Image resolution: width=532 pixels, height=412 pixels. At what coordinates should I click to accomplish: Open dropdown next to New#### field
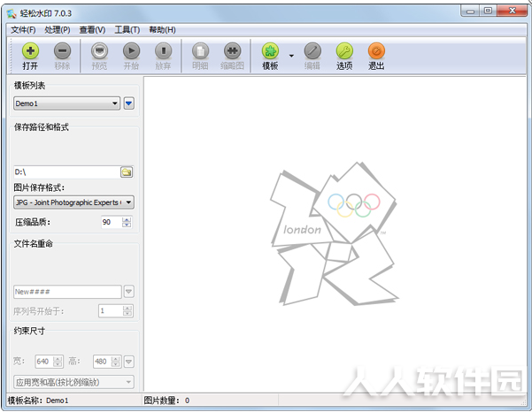[x=129, y=292]
